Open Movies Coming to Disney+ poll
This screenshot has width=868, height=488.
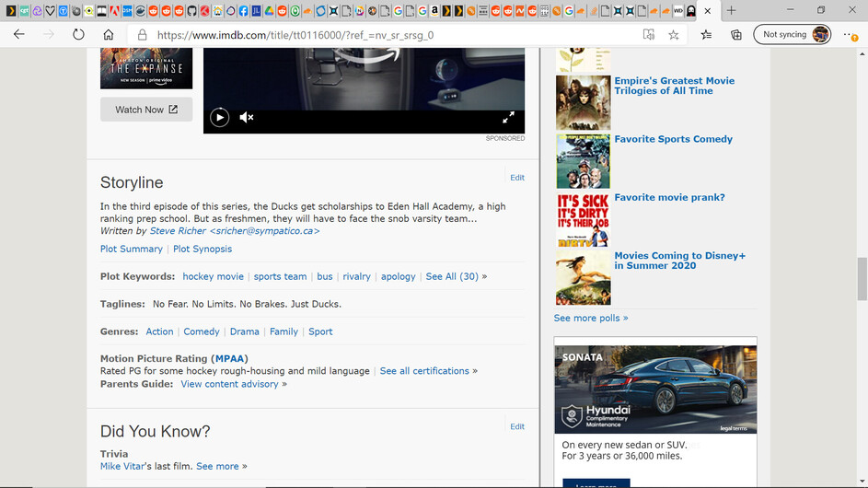pos(680,261)
